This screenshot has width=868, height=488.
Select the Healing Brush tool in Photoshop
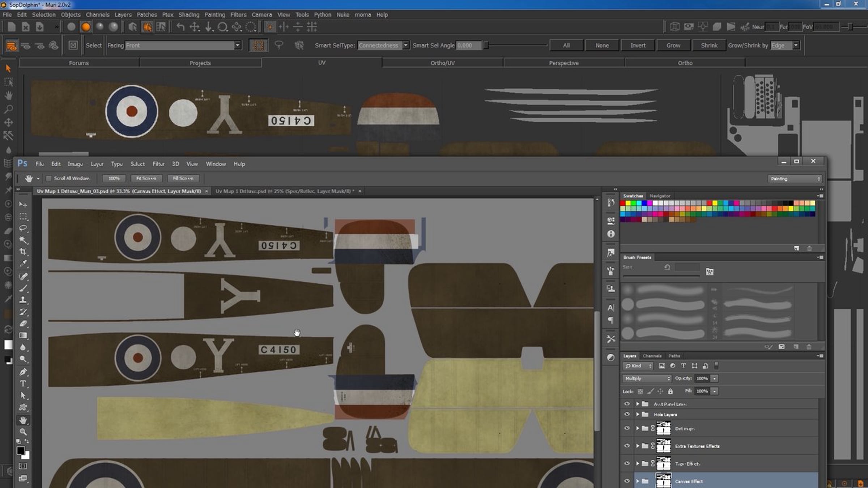(x=23, y=277)
